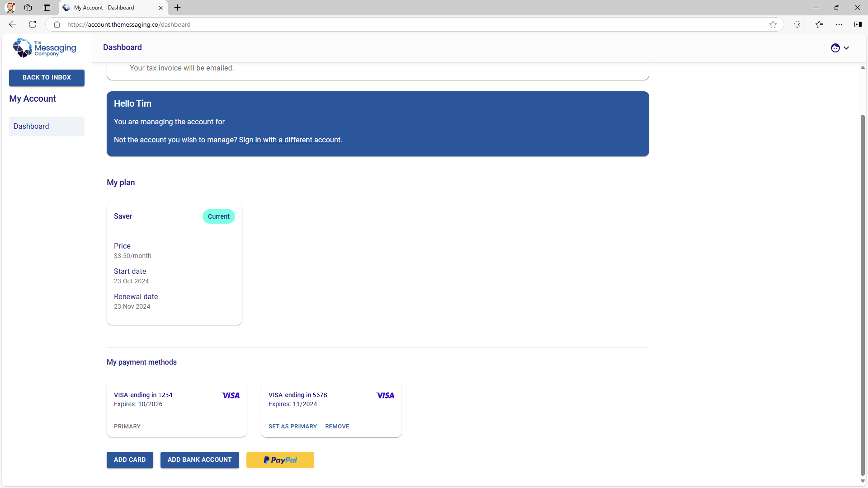The width and height of the screenshot is (868, 488).
Task: Open the browser extensions icon
Action: (797, 24)
